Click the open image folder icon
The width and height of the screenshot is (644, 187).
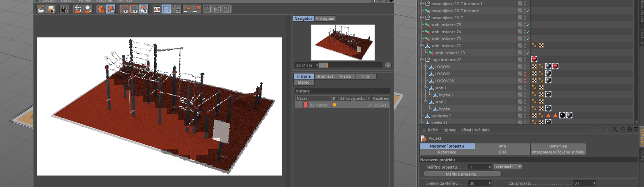pos(41,9)
